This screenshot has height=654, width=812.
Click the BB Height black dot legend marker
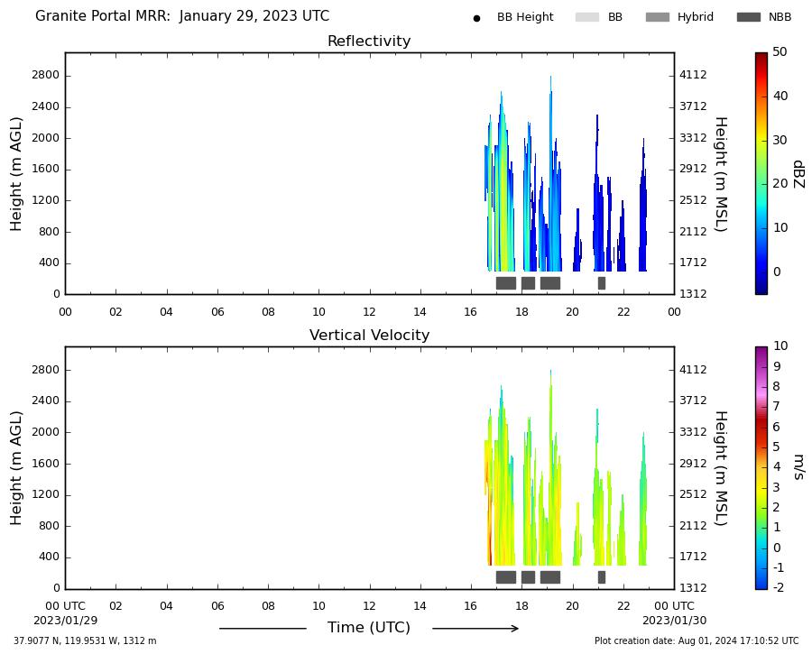[x=476, y=18]
